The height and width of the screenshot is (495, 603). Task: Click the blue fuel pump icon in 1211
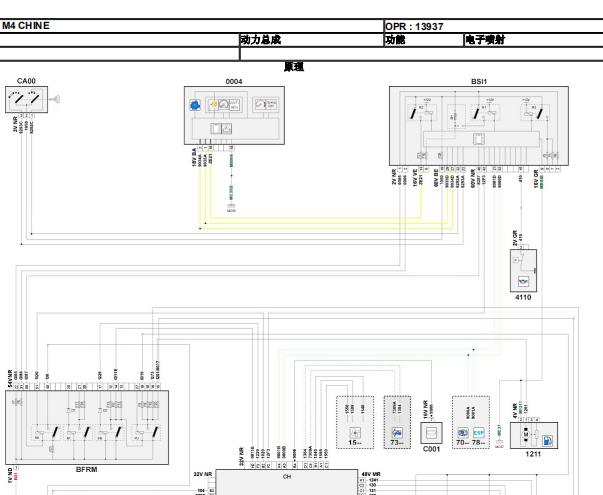click(x=547, y=440)
